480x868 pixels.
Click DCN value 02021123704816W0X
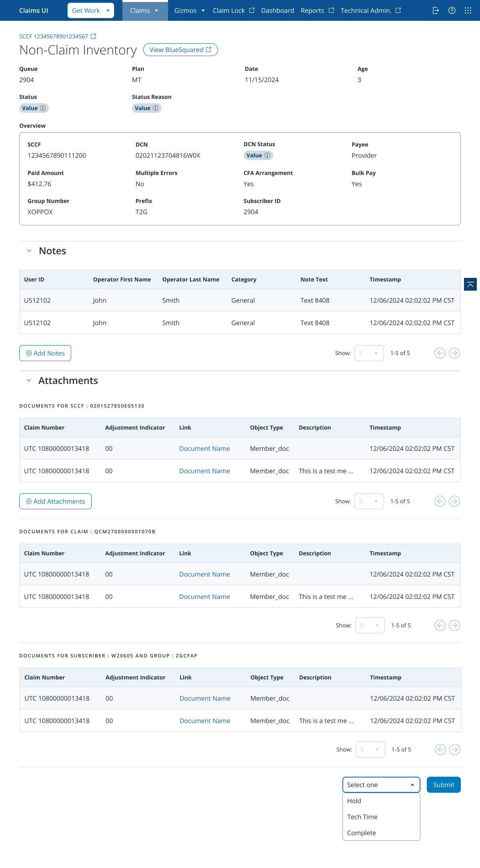coord(168,155)
